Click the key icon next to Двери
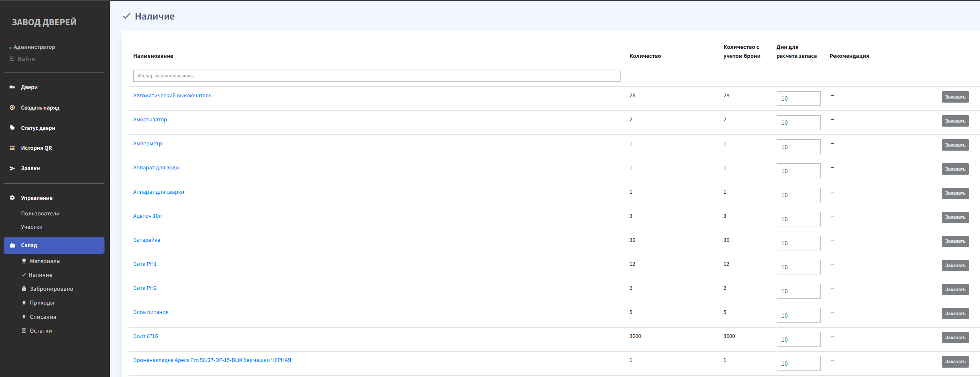This screenshot has height=377, width=980. click(12, 87)
